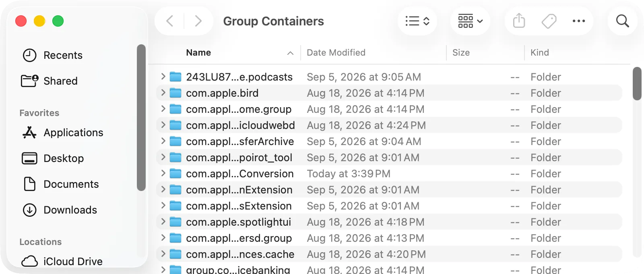Minimize the window with the yellow button

[x=39, y=21]
